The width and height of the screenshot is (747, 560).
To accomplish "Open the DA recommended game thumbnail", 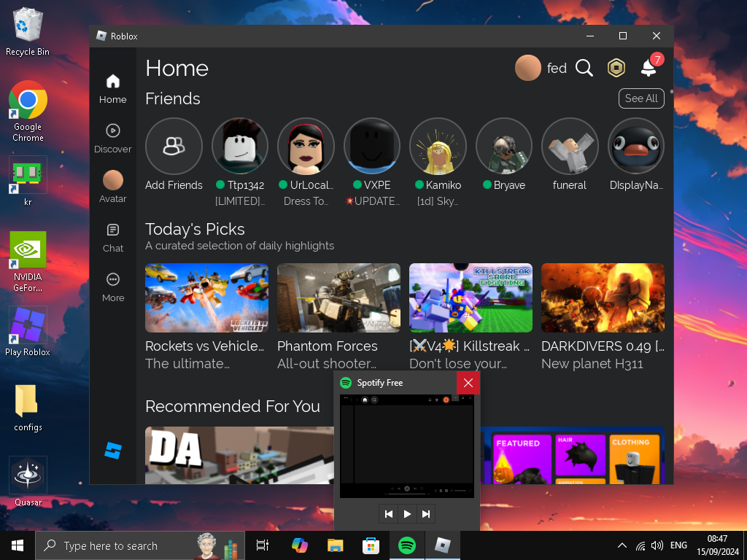I will (x=239, y=455).
